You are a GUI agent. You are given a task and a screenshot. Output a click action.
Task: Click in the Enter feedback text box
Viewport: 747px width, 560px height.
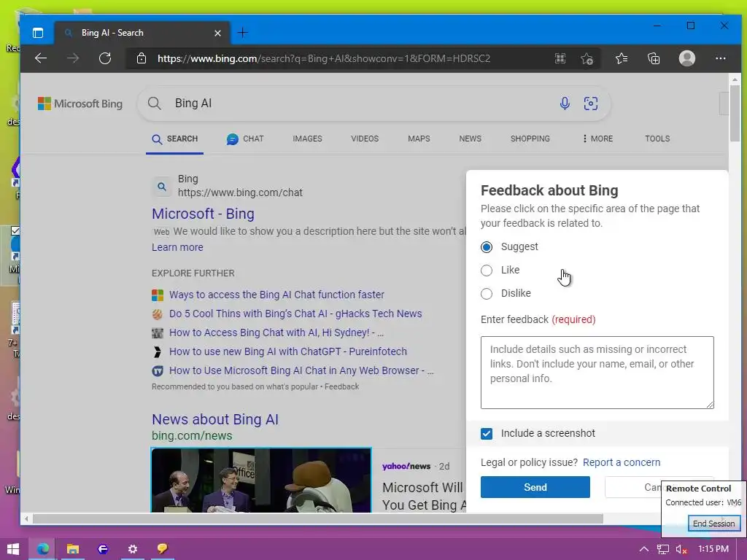pos(597,373)
